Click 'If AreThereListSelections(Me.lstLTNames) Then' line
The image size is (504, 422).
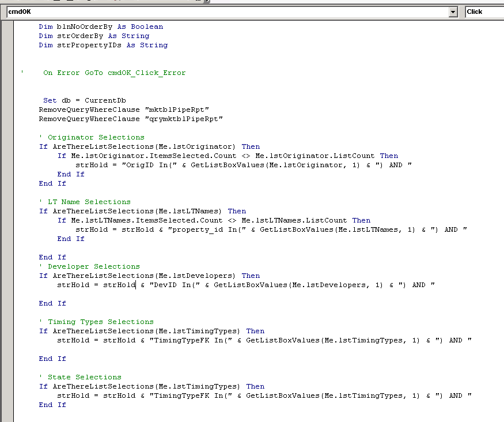pos(142,212)
